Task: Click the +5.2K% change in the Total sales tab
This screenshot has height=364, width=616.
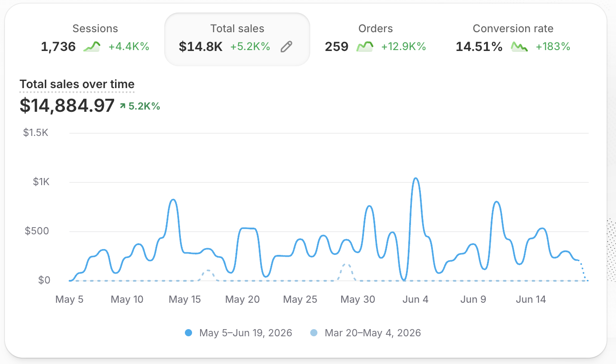Action: coord(250,47)
